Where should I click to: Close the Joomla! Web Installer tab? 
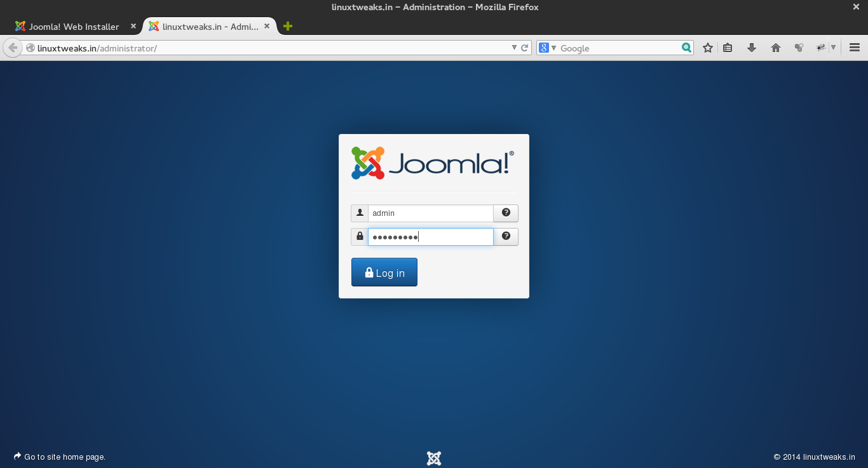(x=133, y=26)
